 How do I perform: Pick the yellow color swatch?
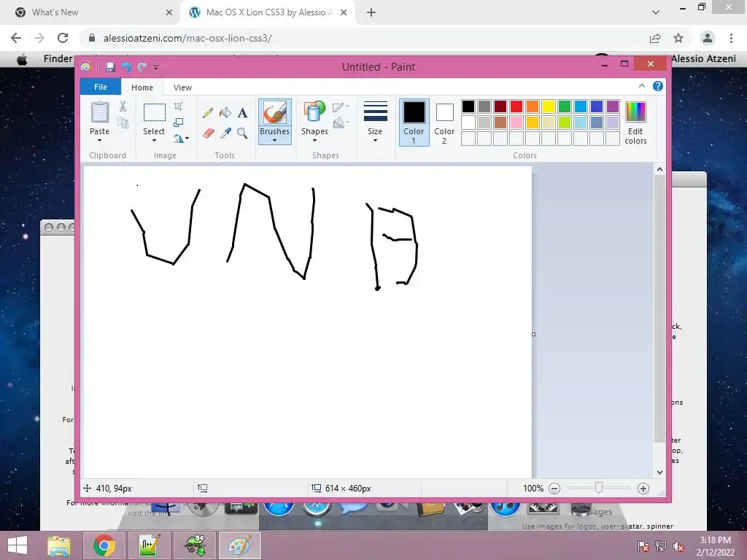(x=549, y=106)
